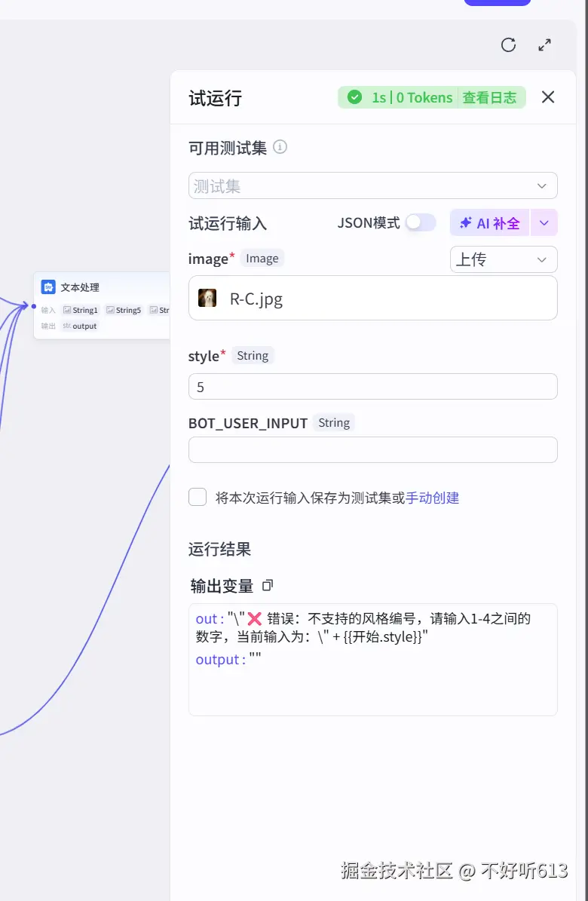The image size is (588, 901).
Task: Click the output tag in 文本处理 node
Action: [x=80, y=326]
